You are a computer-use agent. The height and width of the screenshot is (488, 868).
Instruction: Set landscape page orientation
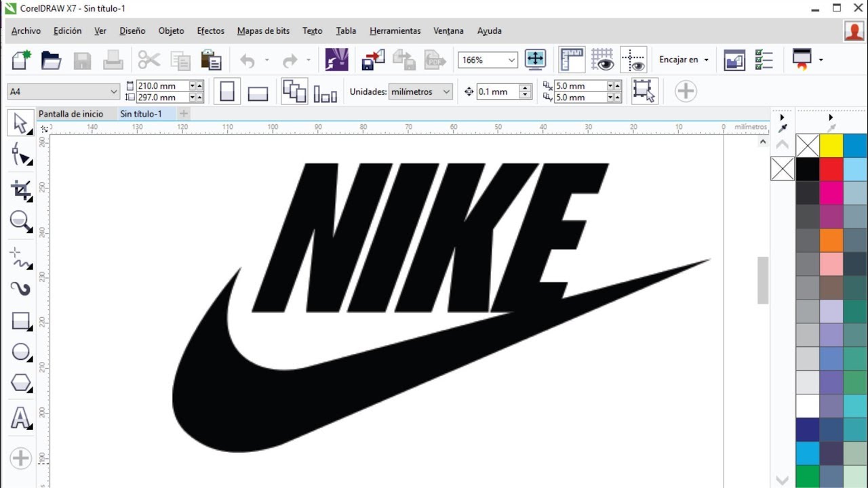[258, 93]
